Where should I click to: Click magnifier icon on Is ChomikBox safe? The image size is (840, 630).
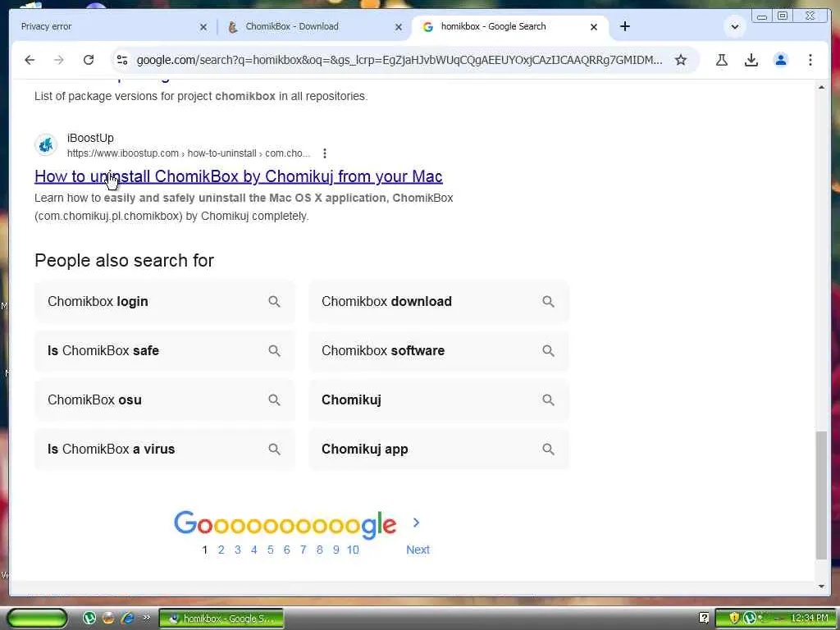tap(274, 351)
